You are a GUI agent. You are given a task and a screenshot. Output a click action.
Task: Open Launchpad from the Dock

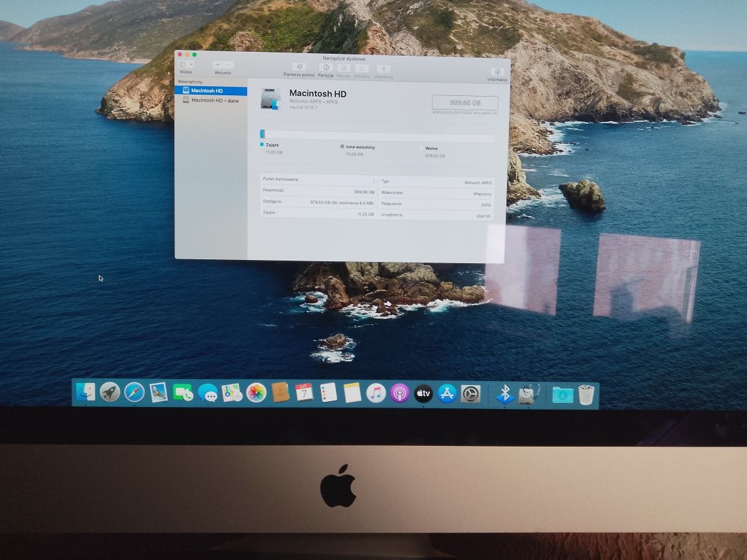point(110,392)
